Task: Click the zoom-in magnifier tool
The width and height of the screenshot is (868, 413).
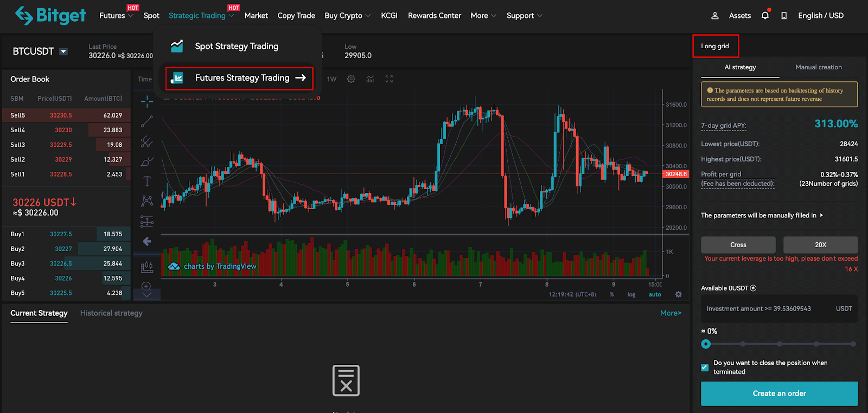Action: 146,286
